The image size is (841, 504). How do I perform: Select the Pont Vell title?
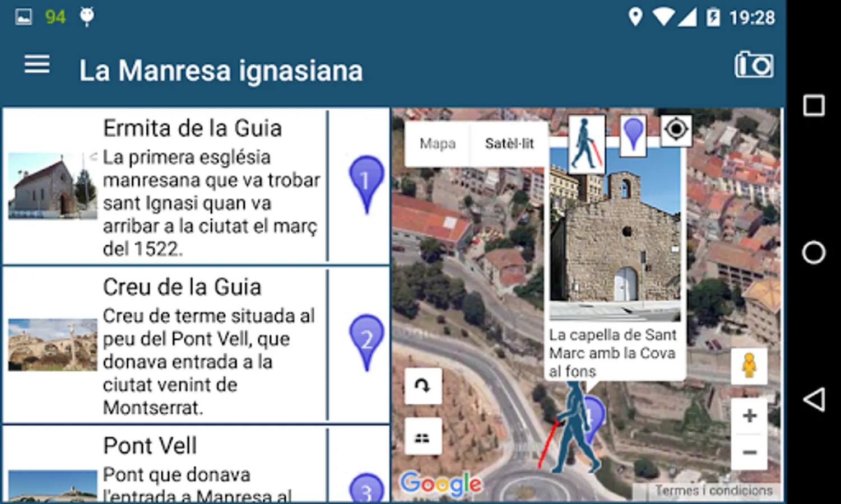(x=150, y=446)
